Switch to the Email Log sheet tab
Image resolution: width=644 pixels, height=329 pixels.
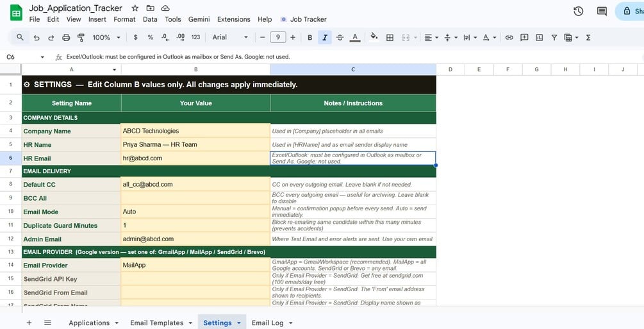(267, 323)
